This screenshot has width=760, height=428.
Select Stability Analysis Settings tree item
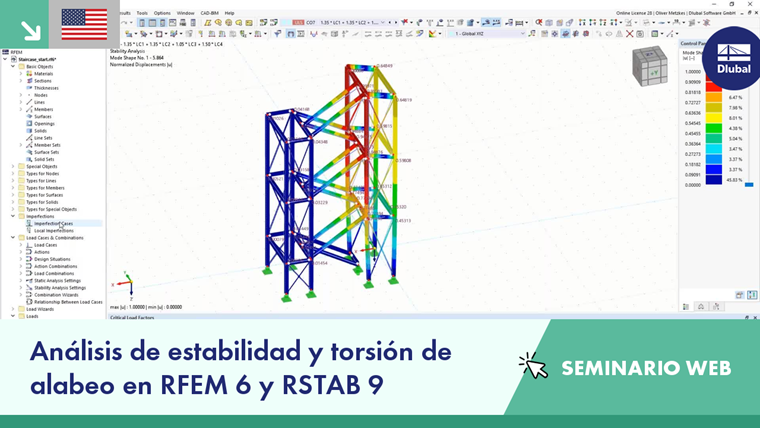pyautogui.click(x=60, y=287)
